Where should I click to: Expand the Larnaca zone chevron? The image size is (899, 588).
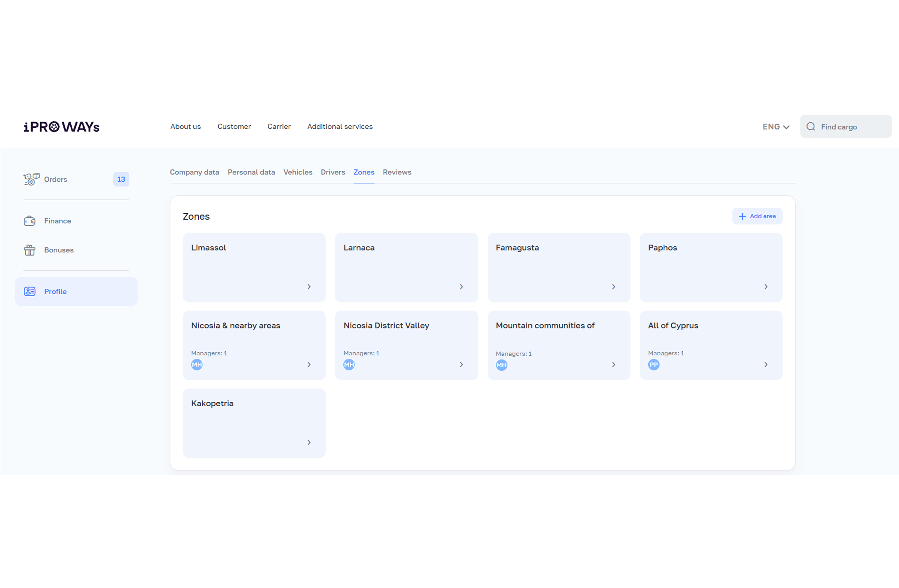[x=461, y=287]
